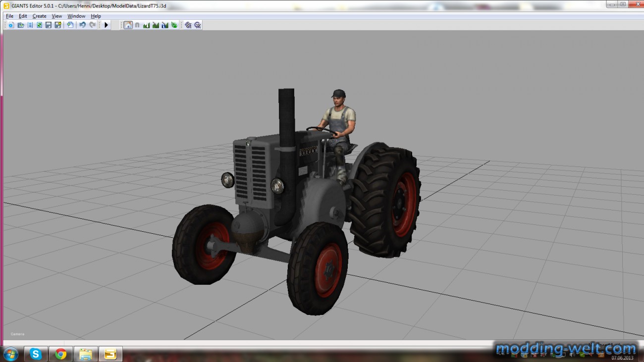The height and width of the screenshot is (362, 644).
Task: Open the Create menu
Action: 39,16
